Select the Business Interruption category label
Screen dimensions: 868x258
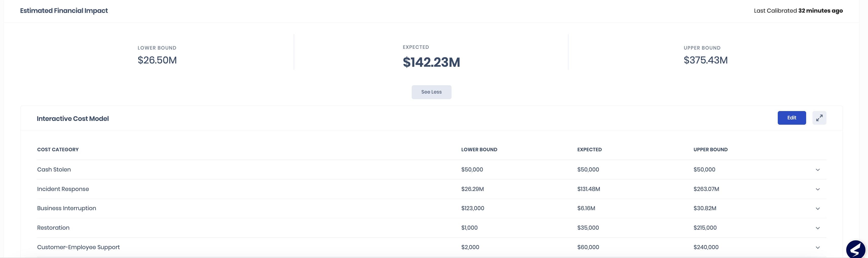tap(66, 208)
